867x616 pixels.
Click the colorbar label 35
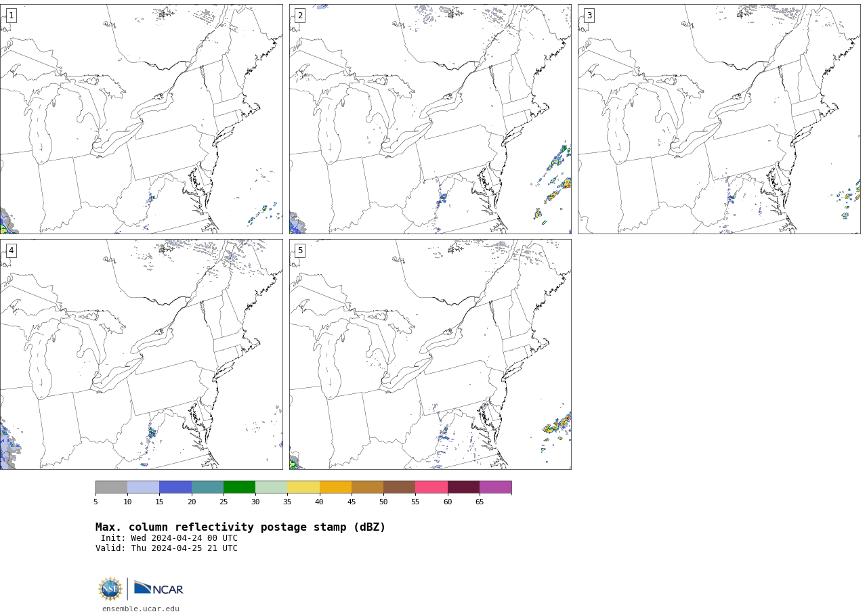pyautogui.click(x=287, y=502)
